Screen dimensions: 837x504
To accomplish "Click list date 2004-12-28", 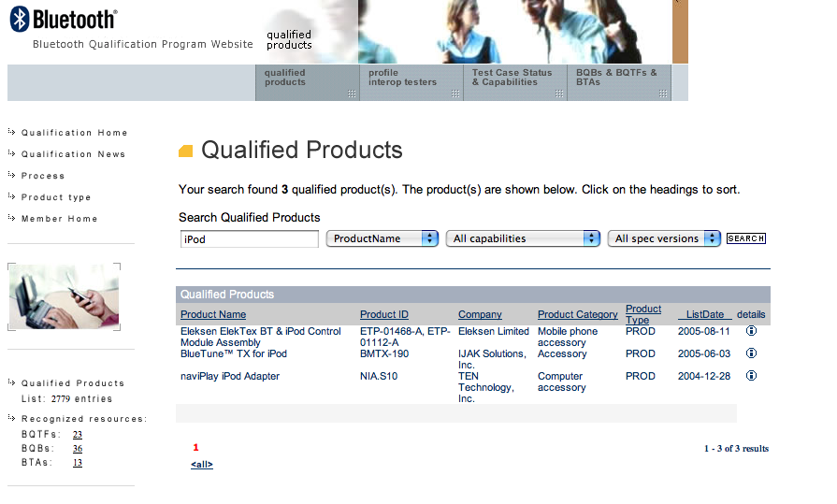I will click(x=703, y=376).
